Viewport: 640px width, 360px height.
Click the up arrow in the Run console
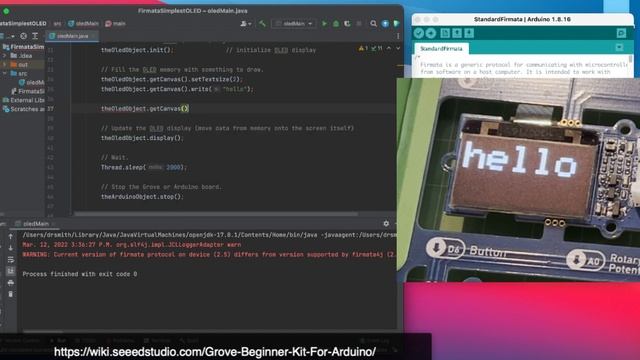tap(11, 236)
